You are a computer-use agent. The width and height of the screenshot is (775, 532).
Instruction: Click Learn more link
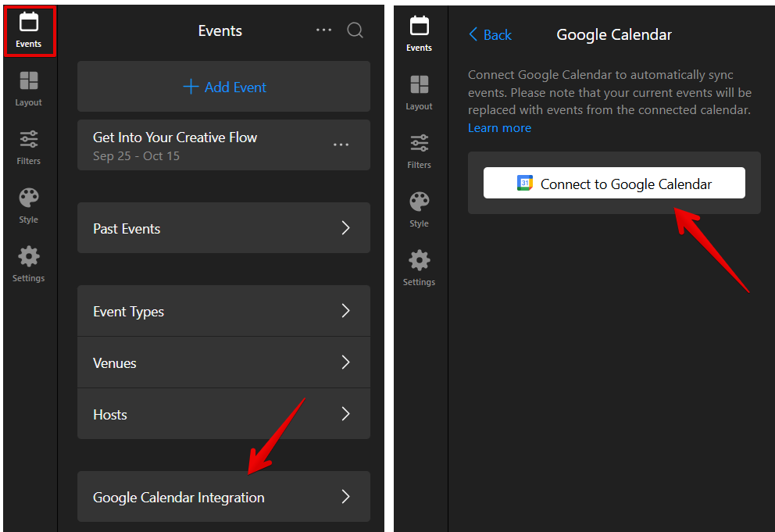pos(500,128)
